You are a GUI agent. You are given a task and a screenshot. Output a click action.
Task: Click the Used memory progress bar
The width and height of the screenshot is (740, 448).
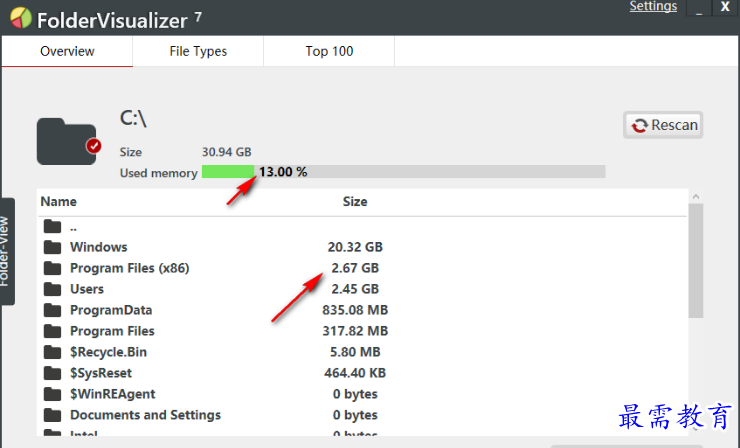tap(404, 171)
